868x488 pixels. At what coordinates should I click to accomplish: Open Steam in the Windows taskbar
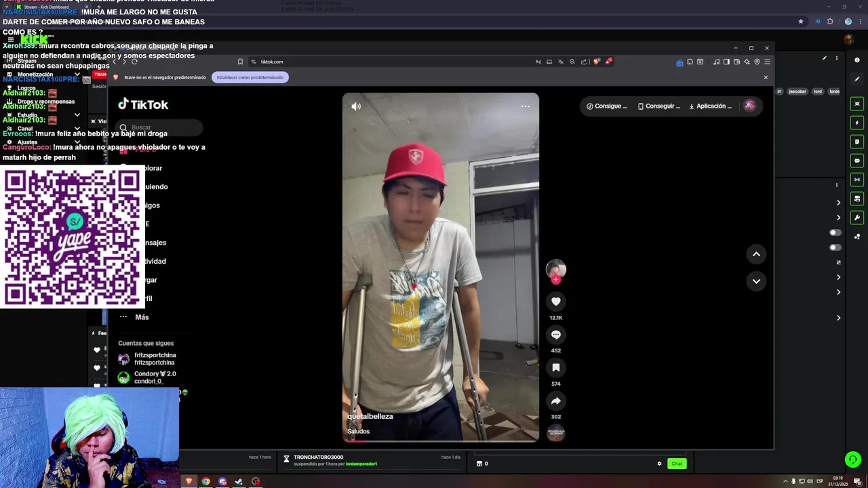click(239, 481)
